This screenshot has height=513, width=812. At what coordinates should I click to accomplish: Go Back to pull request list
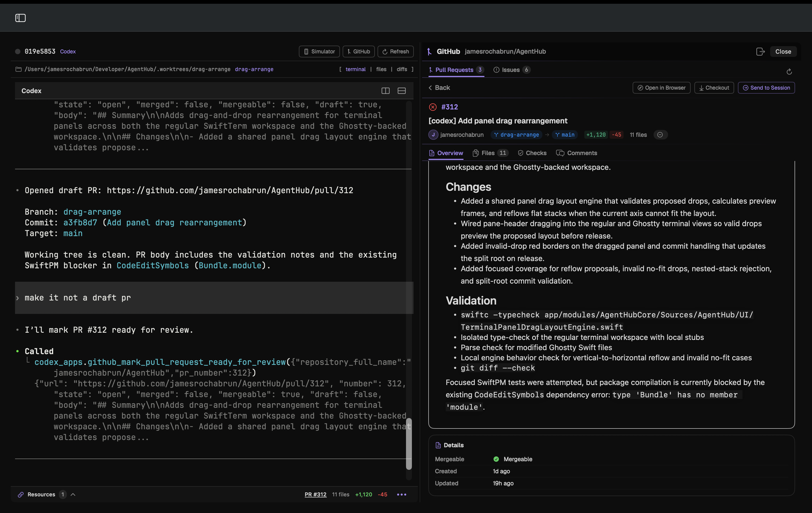tap(439, 87)
